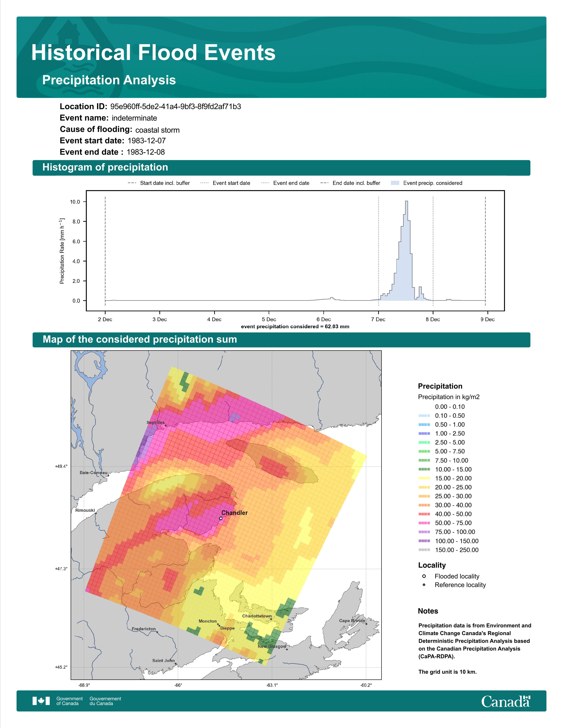Viewport: 563px width, 728px height.
Task: Click the Baie-Comeau label on the map
Action: point(94,473)
